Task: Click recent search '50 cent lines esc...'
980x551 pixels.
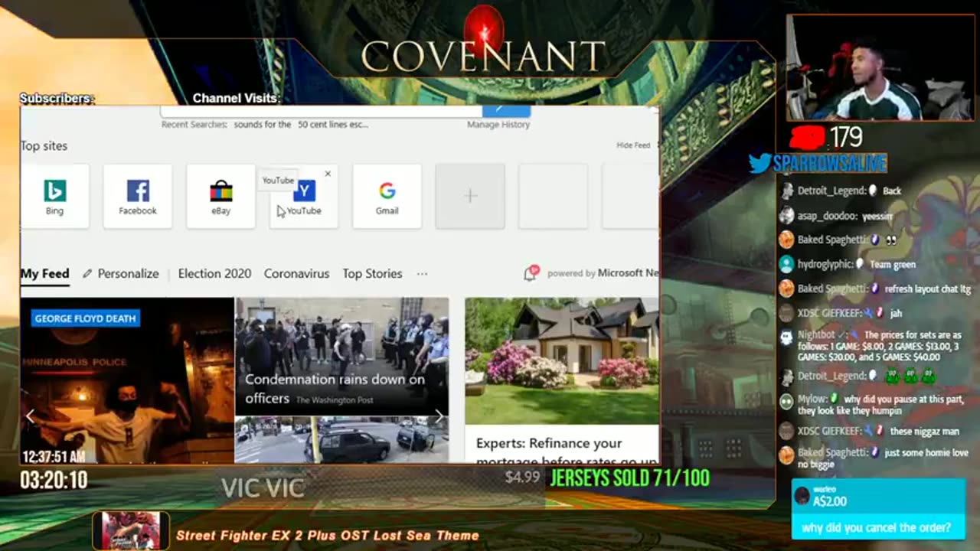Action: pyautogui.click(x=333, y=124)
